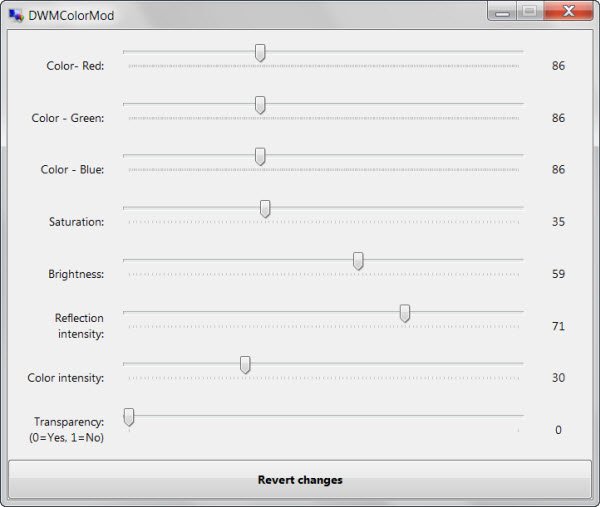Click the Saturation value 35
The width and height of the screenshot is (600, 507).
[558, 222]
